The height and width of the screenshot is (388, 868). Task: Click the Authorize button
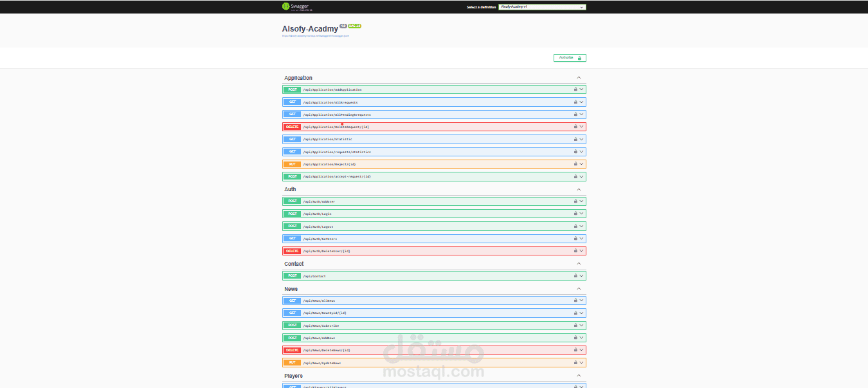pyautogui.click(x=570, y=58)
